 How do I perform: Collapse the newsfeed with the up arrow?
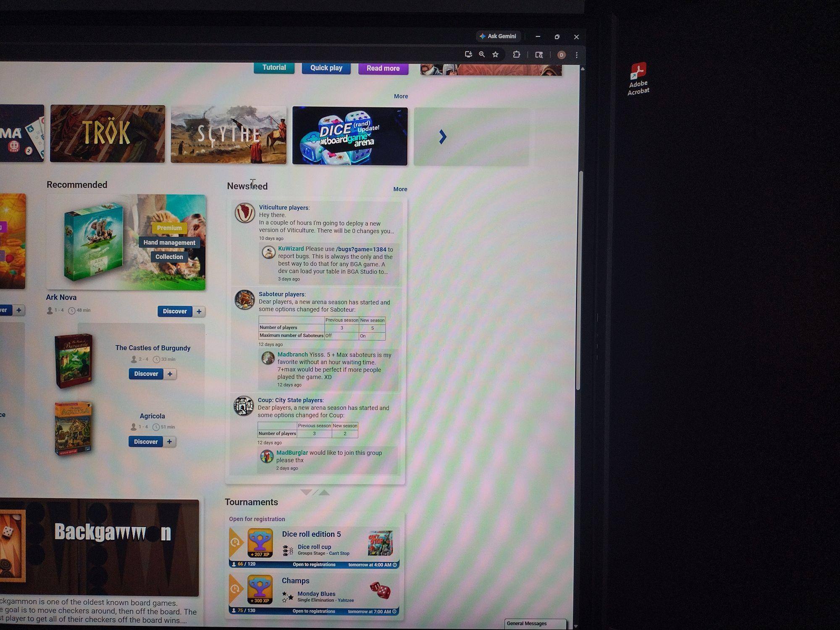(324, 492)
